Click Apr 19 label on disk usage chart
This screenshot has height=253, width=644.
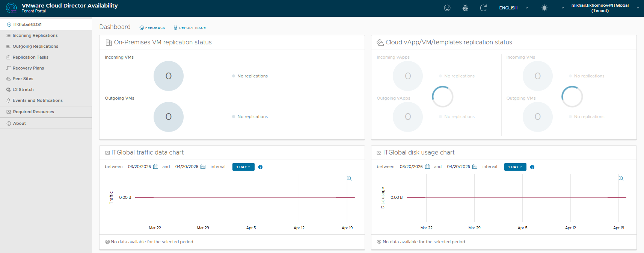coord(618,228)
